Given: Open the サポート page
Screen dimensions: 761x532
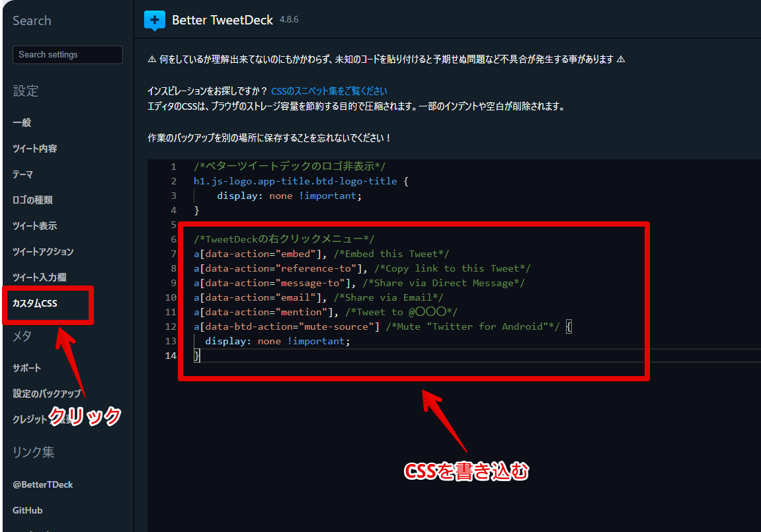Looking at the screenshot, I should click(26, 367).
